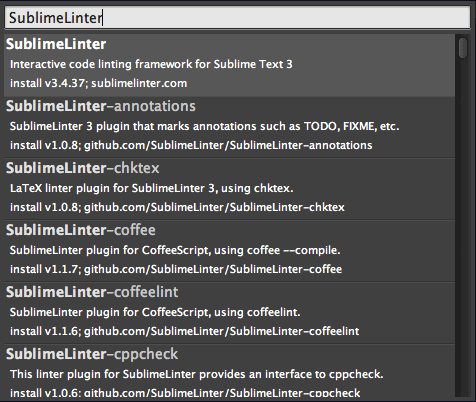Click the 'coffee --compile' description line
Image resolution: width=476 pixels, height=402 pixels.
point(175,250)
